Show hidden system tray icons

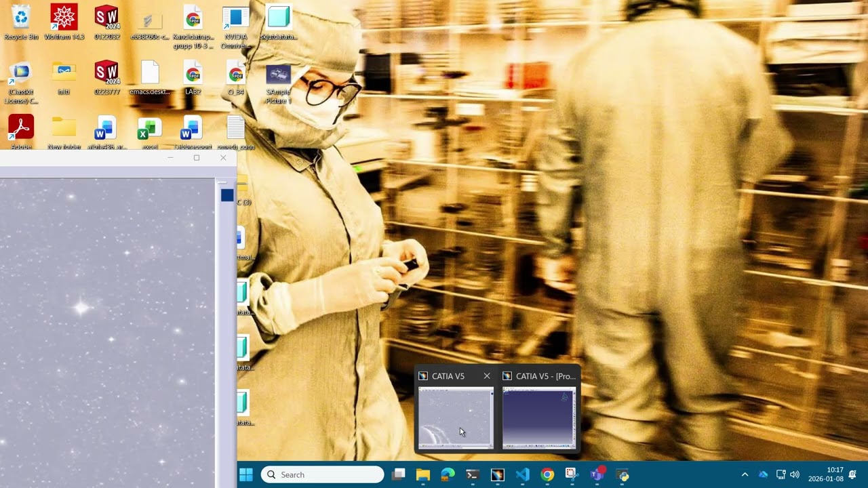(745, 474)
